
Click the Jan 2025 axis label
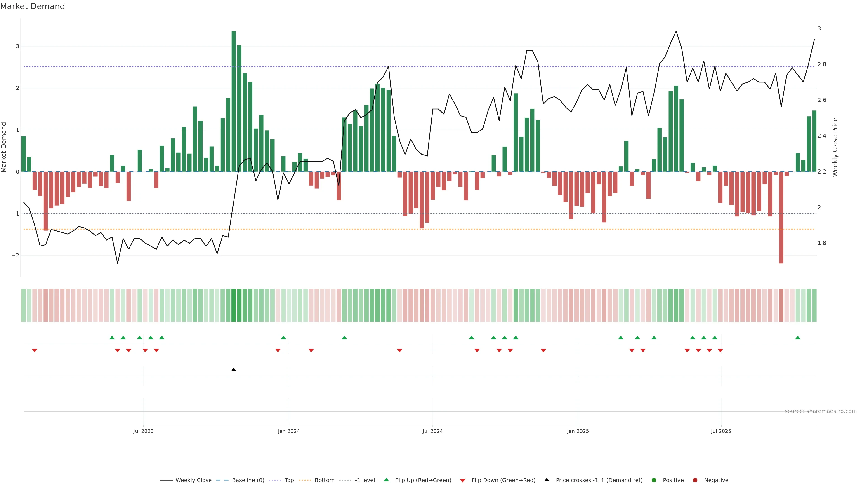pyautogui.click(x=578, y=431)
